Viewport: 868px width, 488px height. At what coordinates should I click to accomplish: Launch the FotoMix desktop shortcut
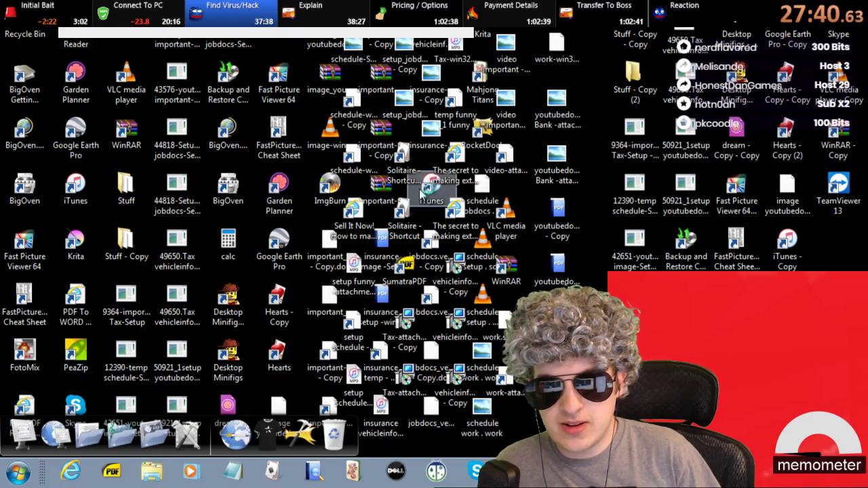point(24,356)
